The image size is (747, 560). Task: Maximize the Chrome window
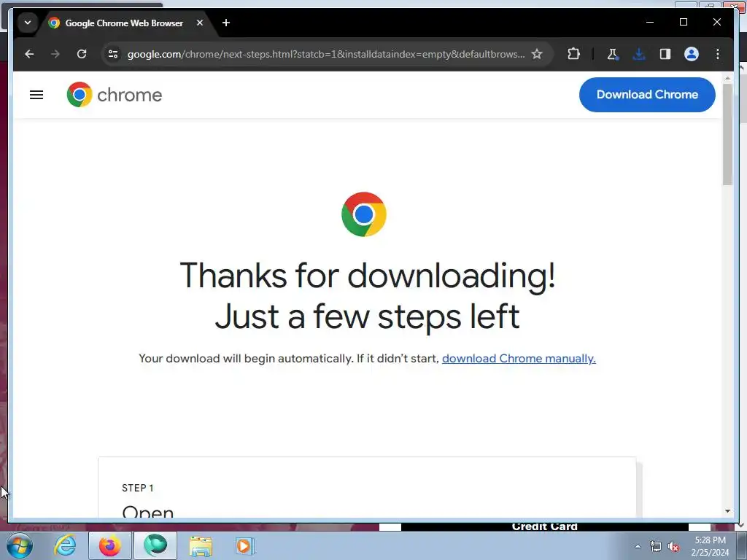pyautogui.click(x=683, y=23)
